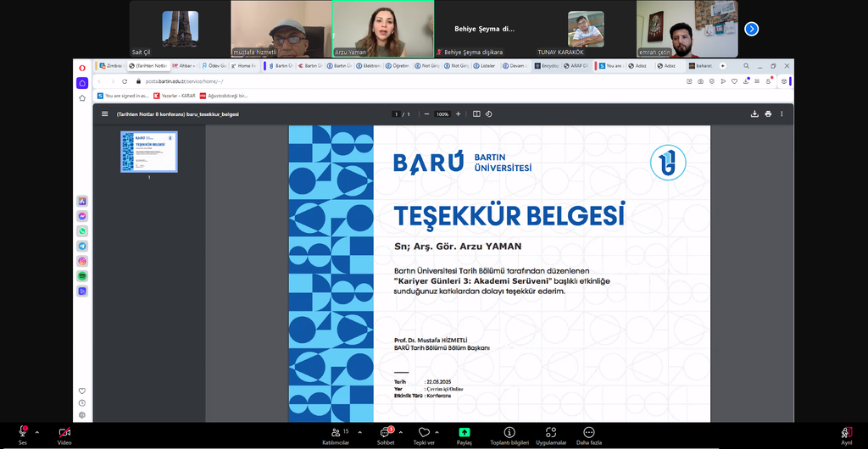Switch to the Ahbar browser tab
Viewport: 868px width, 449px height.
pyautogui.click(x=183, y=66)
